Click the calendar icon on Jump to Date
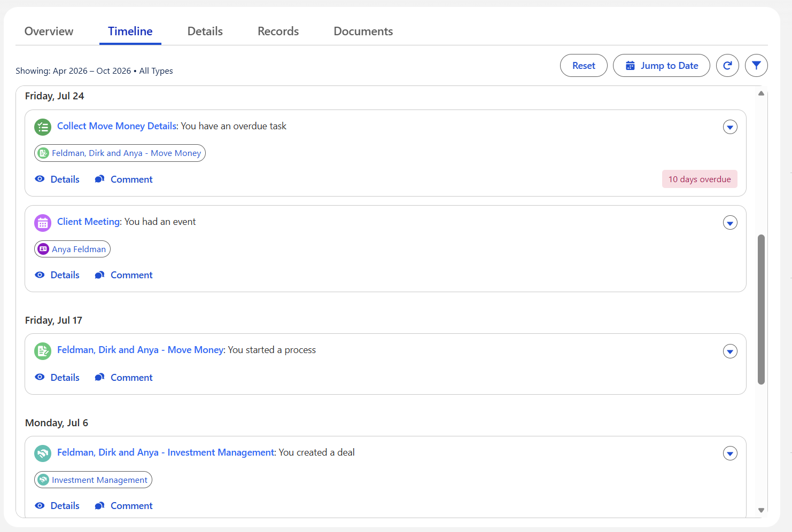The width and height of the screenshot is (792, 532). pyautogui.click(x=631, y=66)
